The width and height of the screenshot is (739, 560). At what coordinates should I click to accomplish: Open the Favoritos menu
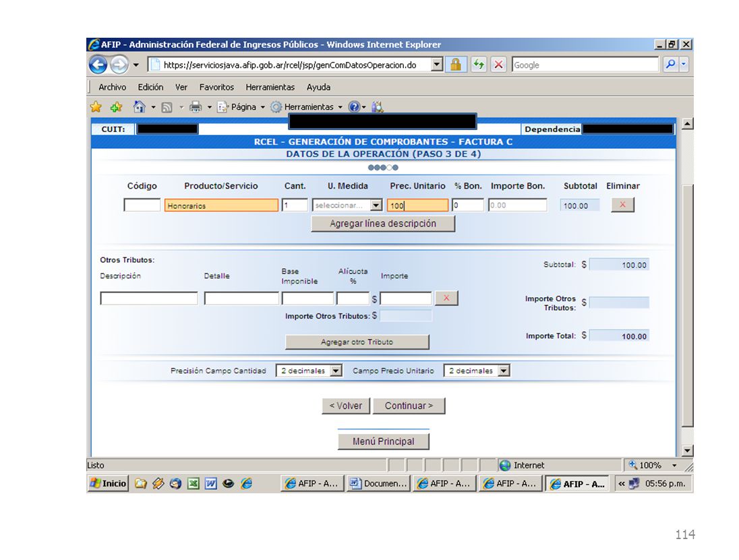pyautogui.click(x=216, y=87)
